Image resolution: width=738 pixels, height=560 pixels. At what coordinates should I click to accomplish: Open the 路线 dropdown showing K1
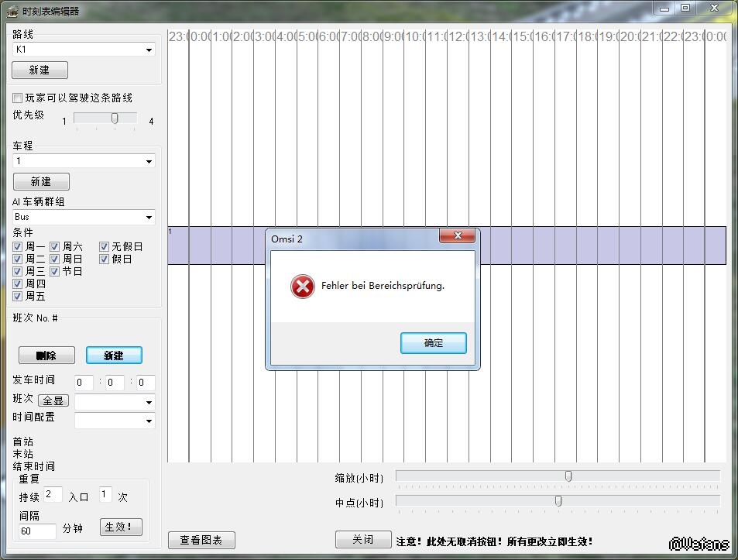click(84, 50)
